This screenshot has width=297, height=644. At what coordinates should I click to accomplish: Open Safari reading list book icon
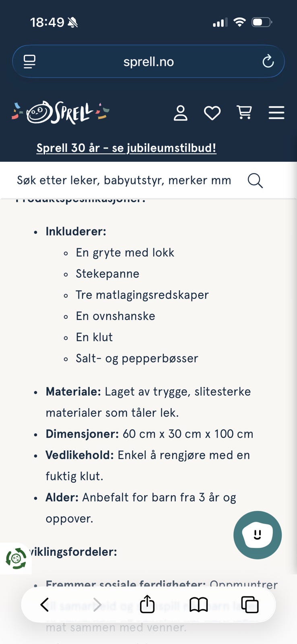(x=199, y=604)
